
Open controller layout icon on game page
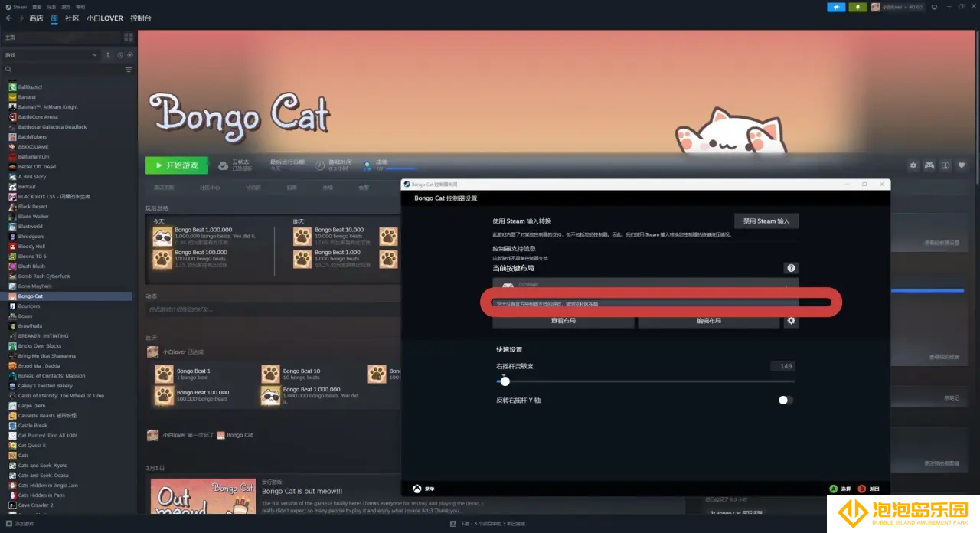[x=929, y=165]
